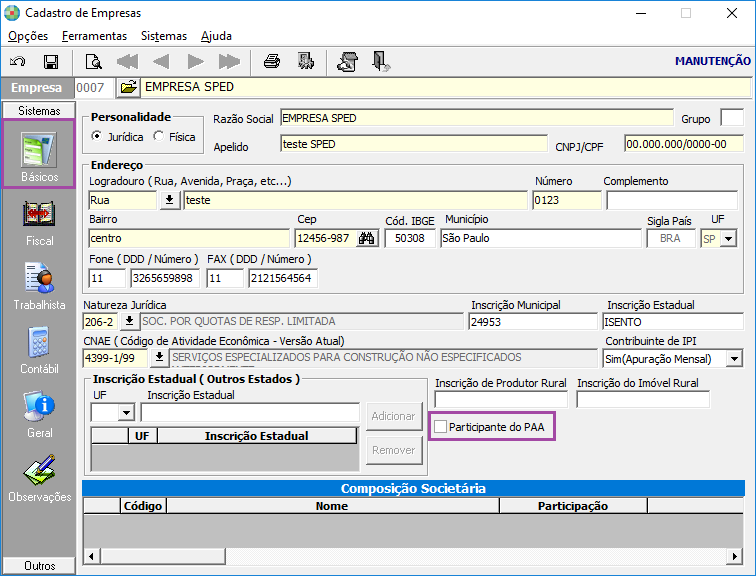Click the Remover button

[x=394, y=450]
